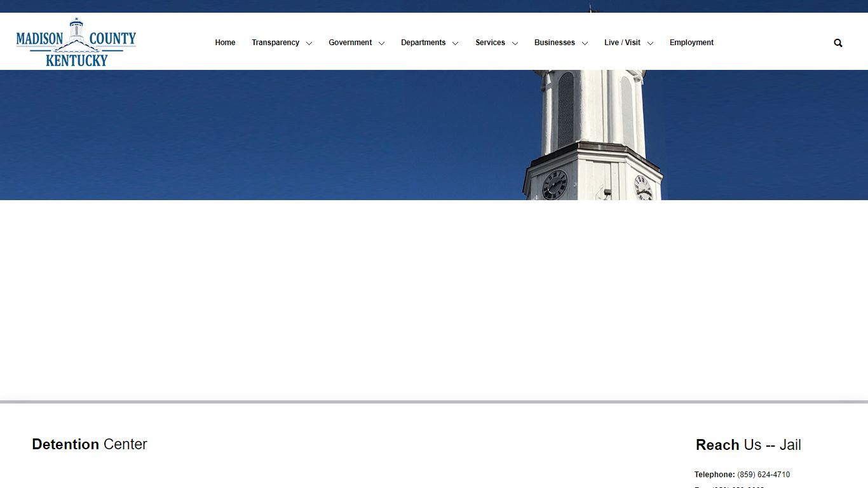This screenshot has width=868, height=488.
Task: Click the search magnifier icon
Action: coord(837,43)
